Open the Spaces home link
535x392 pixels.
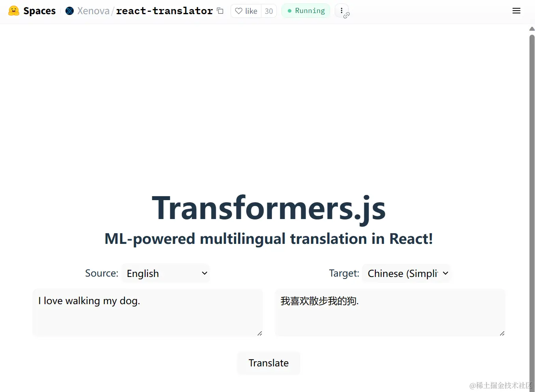39,11
